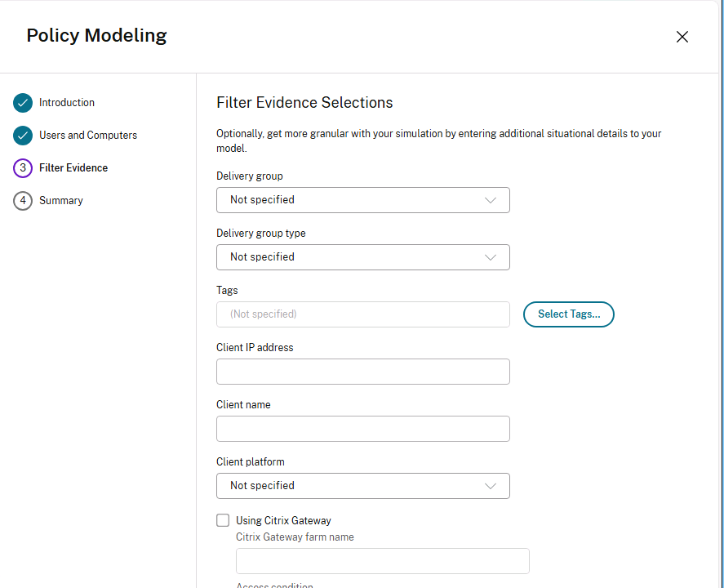Click the Delivery group type chevron arrow
Viewport: 724px width, 588px height.
pyautogui.click(x=491, y=257)
